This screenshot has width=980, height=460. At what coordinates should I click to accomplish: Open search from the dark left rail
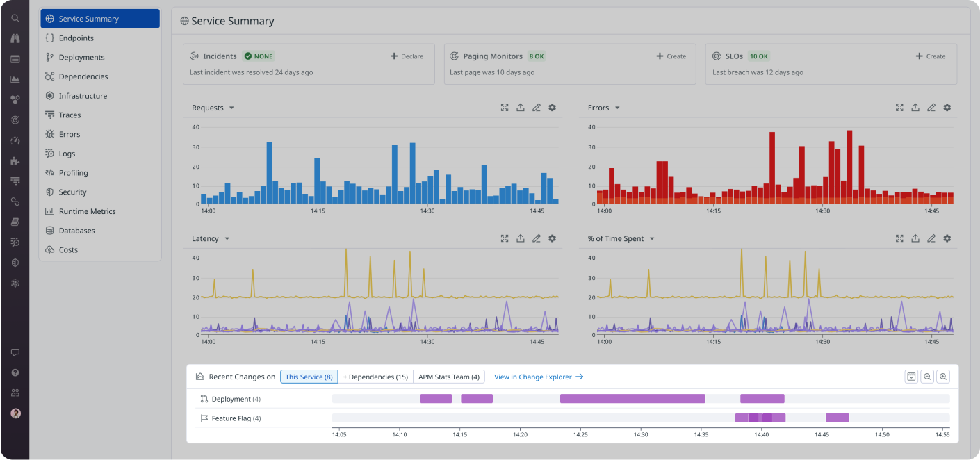click(15, 19)
